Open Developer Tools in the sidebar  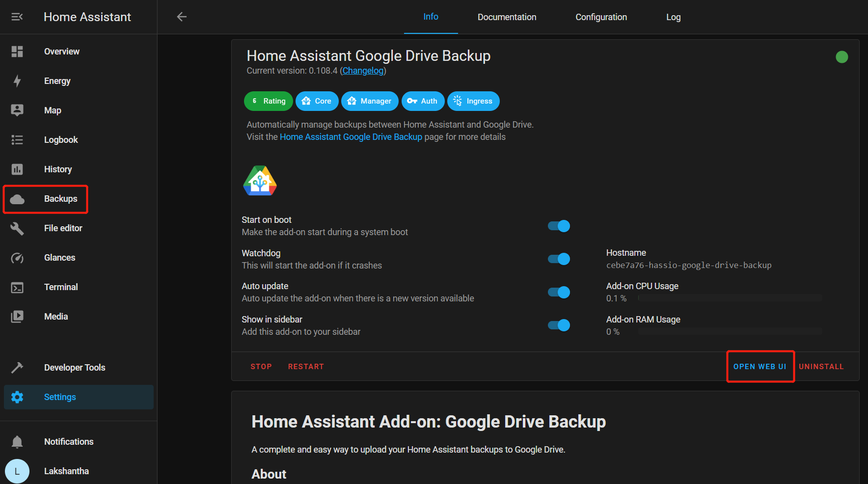coord(79,368)
